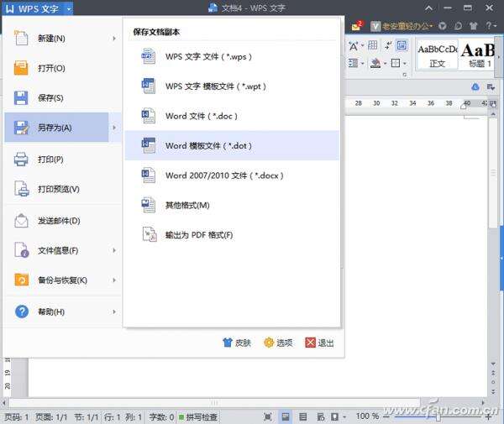The height and width of the screenshot is (424, 504).
Task: Click the 页码: 1 status entry
Action: tap(17, 417)
